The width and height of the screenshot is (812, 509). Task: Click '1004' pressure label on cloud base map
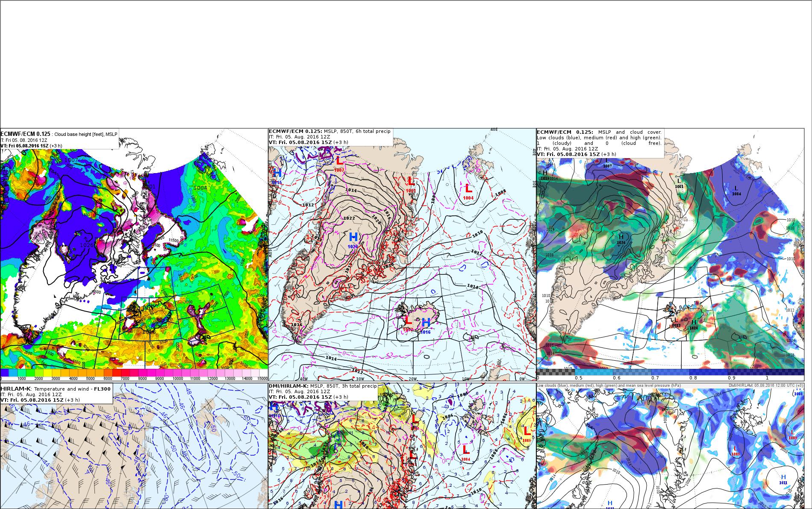(200, 188)
